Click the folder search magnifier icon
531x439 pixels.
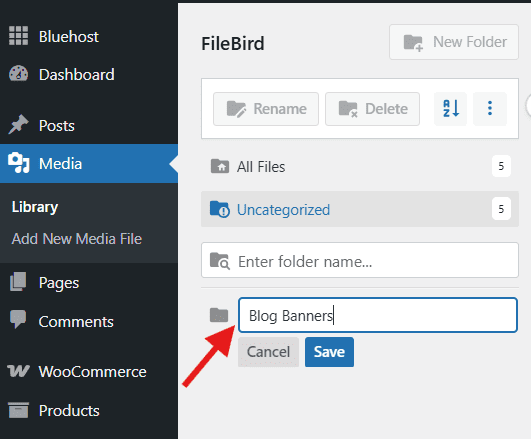220,261
